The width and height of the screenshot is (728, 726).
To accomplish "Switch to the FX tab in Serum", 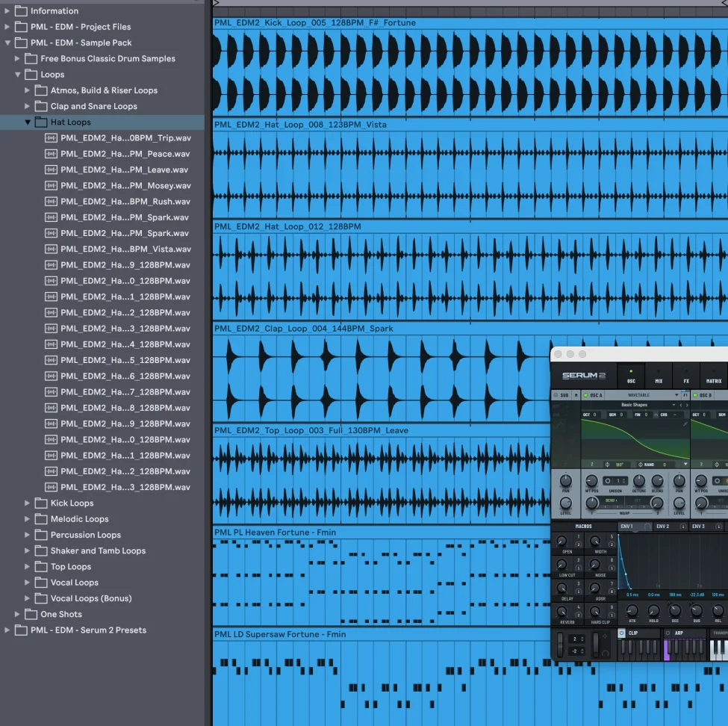I will [x=686, y=376].
